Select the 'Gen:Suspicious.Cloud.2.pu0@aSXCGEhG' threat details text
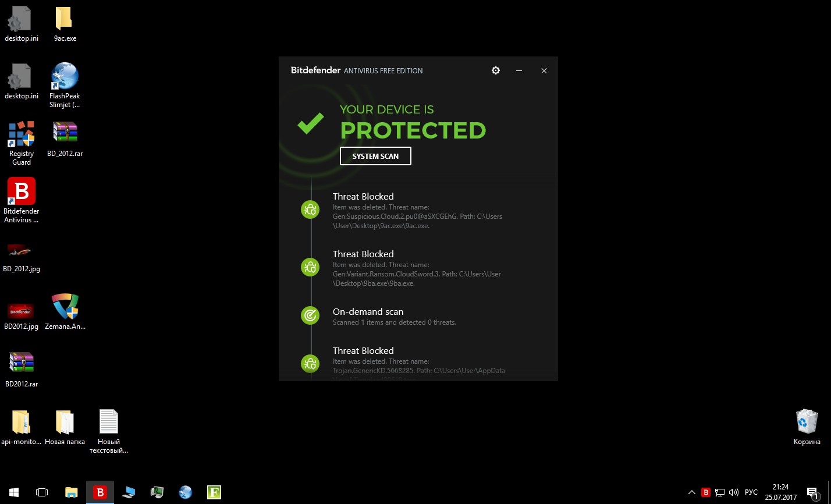This screenshot has height=504, width=831. (x=417, y=216)
